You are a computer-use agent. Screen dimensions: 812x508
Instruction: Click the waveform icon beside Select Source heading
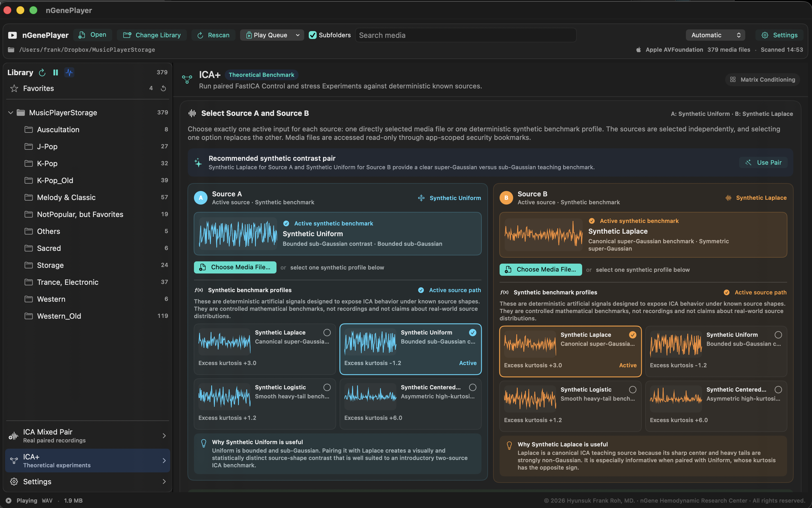(x=192, y=113)
